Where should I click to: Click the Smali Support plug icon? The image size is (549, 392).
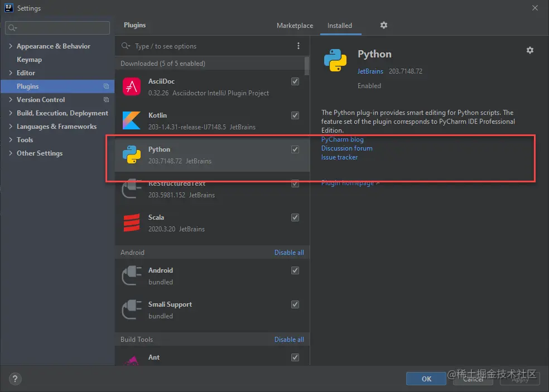132,309
